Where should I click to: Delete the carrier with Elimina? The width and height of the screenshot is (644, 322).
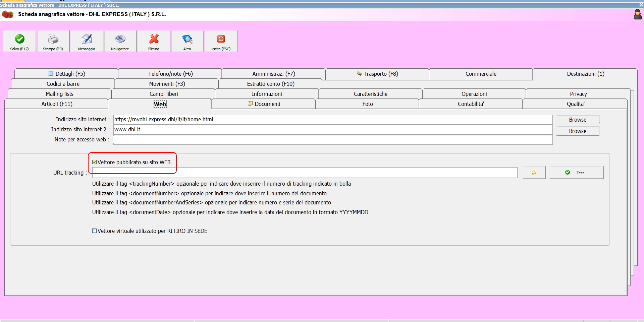[154, 42]
